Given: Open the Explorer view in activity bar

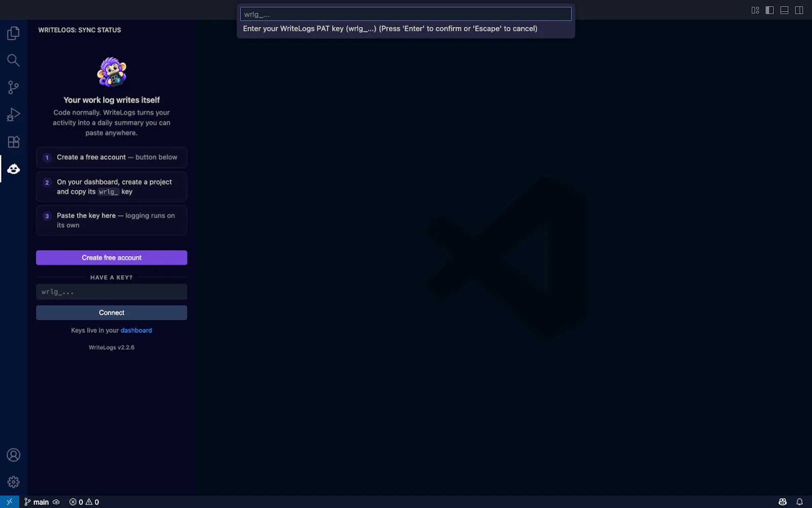Looking at the screenshot, I should click(x=13, y=34).
